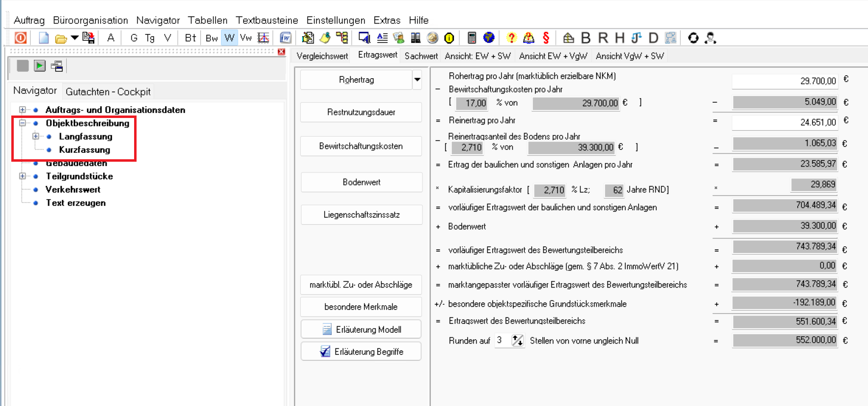Screen dimensions: 868x406
Task: Click the circular refresh arrows icon
Action: click(693, 38)
